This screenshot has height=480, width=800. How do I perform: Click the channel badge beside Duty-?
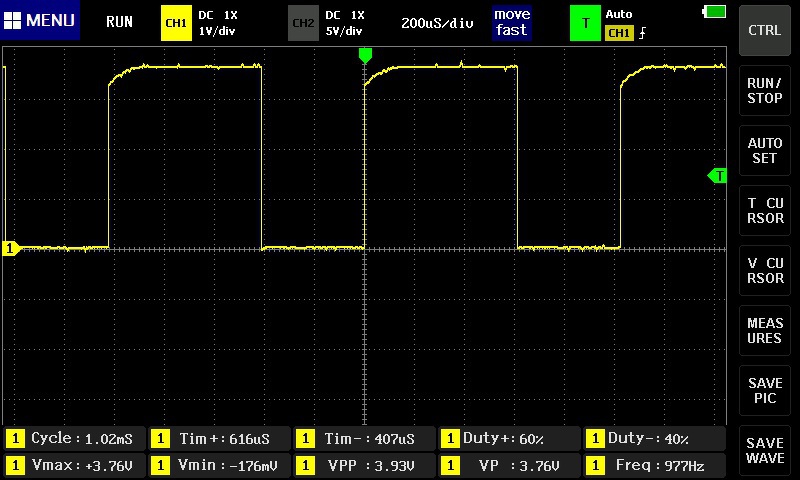[x=595, y=439]
